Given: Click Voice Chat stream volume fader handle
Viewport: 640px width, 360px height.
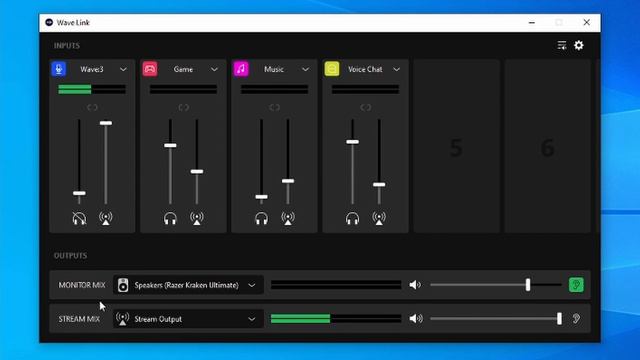Looking at the screenshot, I should 379,184.
